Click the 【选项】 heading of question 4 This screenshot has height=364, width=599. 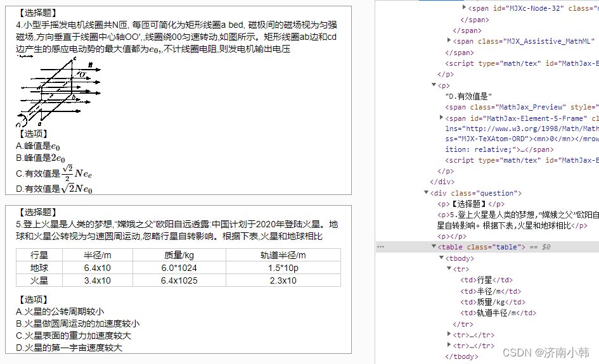(x=33, y=134)
